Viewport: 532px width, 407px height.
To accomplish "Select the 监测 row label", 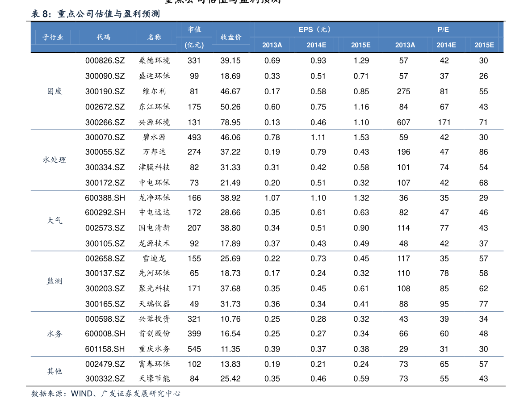I will click(x=55, y=281).
